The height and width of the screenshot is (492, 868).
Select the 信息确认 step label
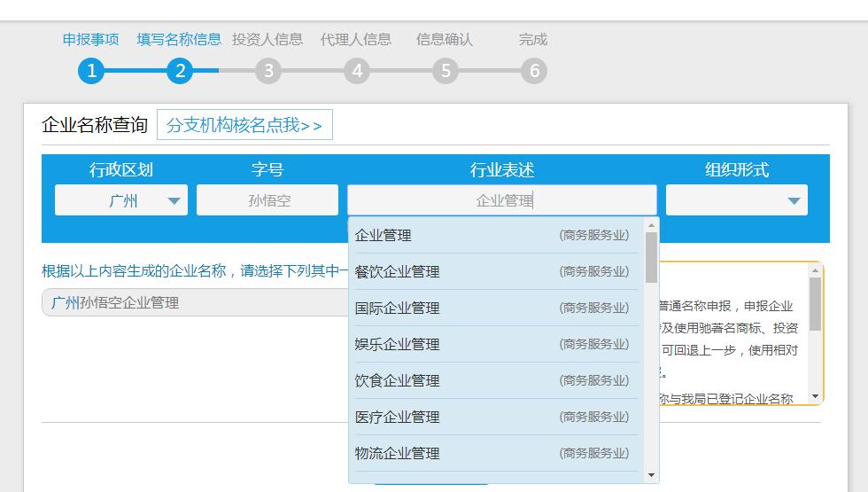pos(445,39)
